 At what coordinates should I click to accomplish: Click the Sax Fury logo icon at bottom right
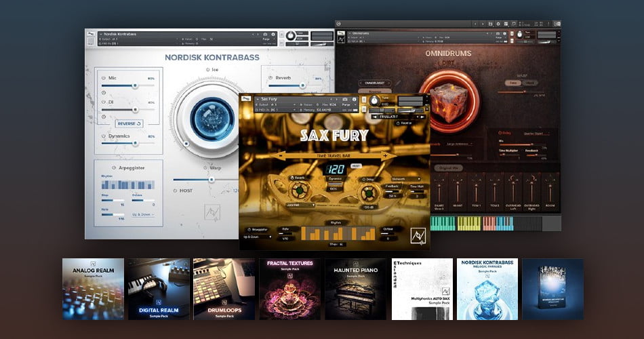[418, 235]
